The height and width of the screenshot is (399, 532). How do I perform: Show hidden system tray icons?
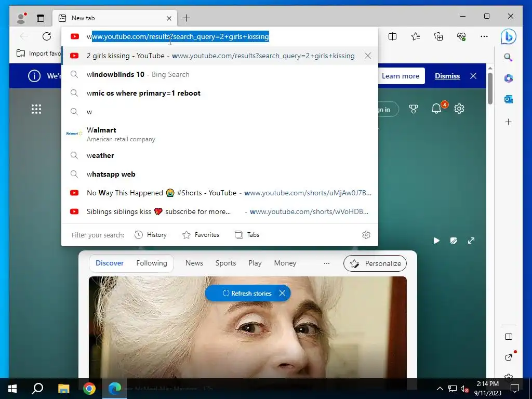(440, 389)
